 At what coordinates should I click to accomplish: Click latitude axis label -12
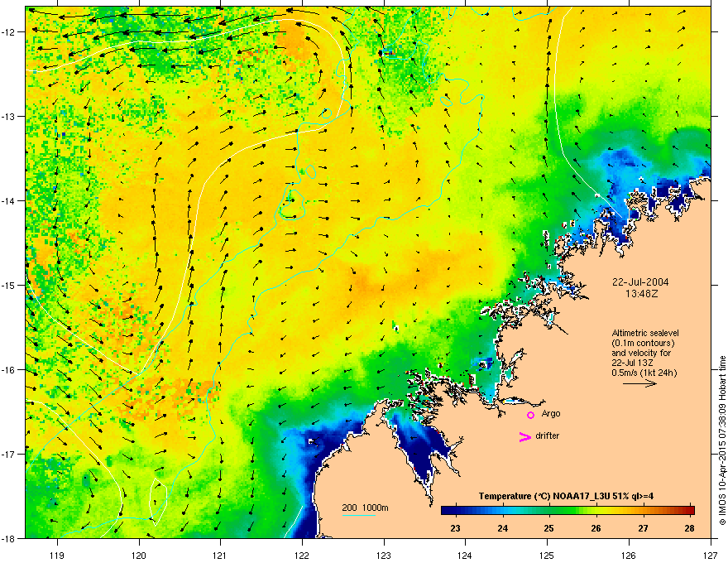[x=9, y=31]
